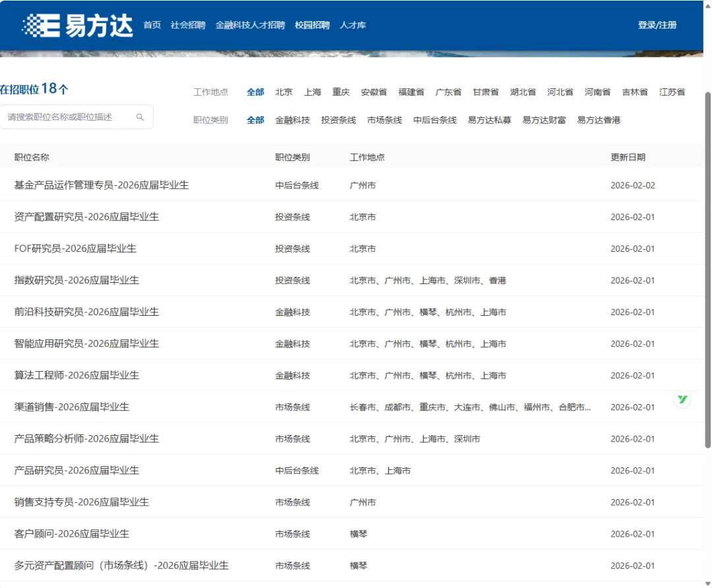
Task: Click 在招职位18个 heading
Action: pos(34,88)
